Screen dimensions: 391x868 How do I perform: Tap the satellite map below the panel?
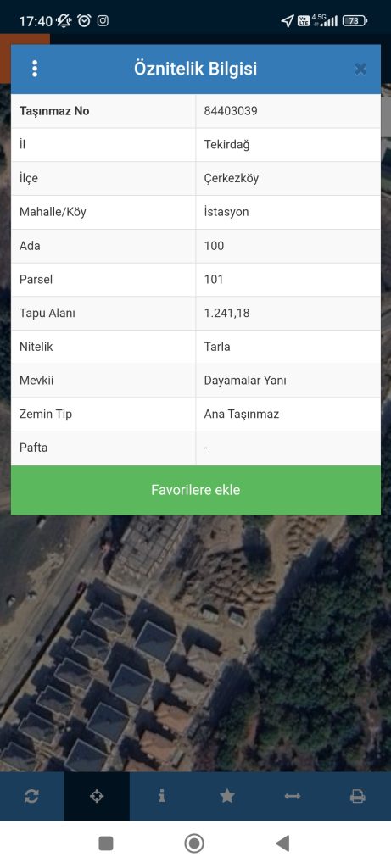click(195, 643)
